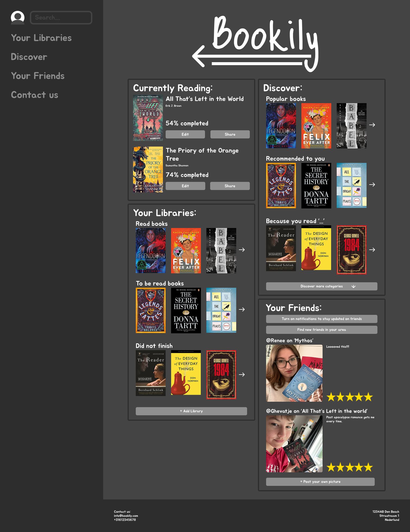Click into the Search field
Viewport: 410px width, 532px height.
[61, 18]
